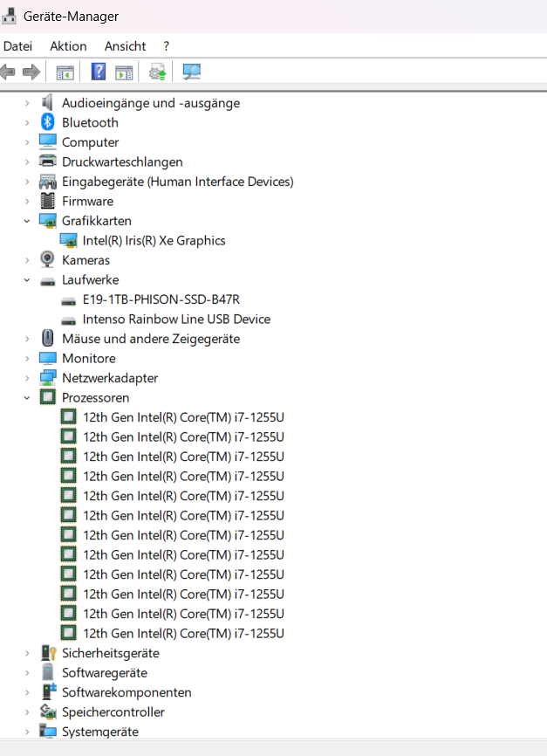
Task: Click the Grafikkarten display adapter icon
Action: 48,221
